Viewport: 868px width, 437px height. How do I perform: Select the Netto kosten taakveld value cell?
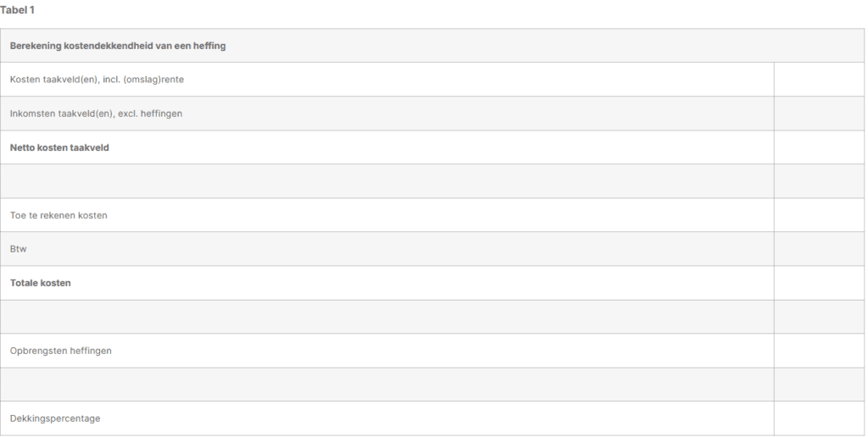tap(818, 147)
